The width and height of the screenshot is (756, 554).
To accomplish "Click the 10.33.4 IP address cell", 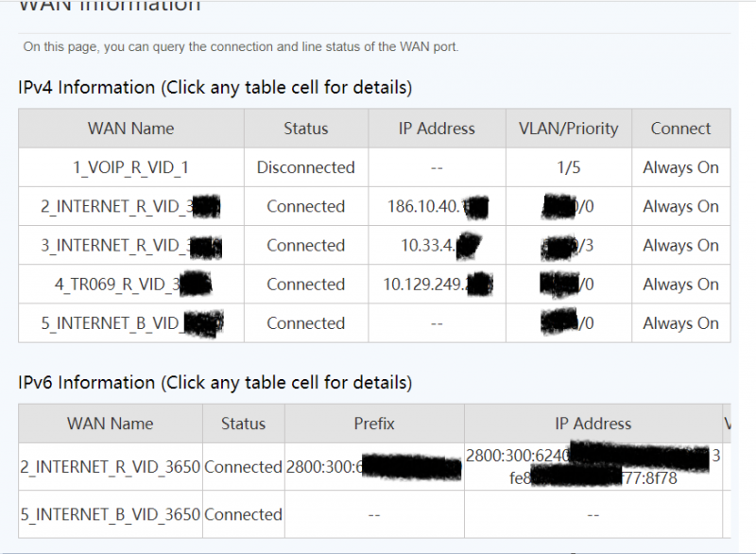I will (x=437, y=246).
